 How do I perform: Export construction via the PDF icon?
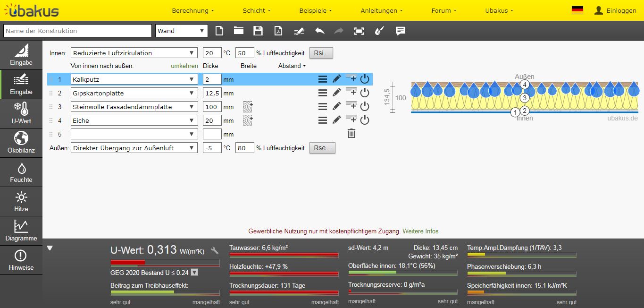coord(278,31)
